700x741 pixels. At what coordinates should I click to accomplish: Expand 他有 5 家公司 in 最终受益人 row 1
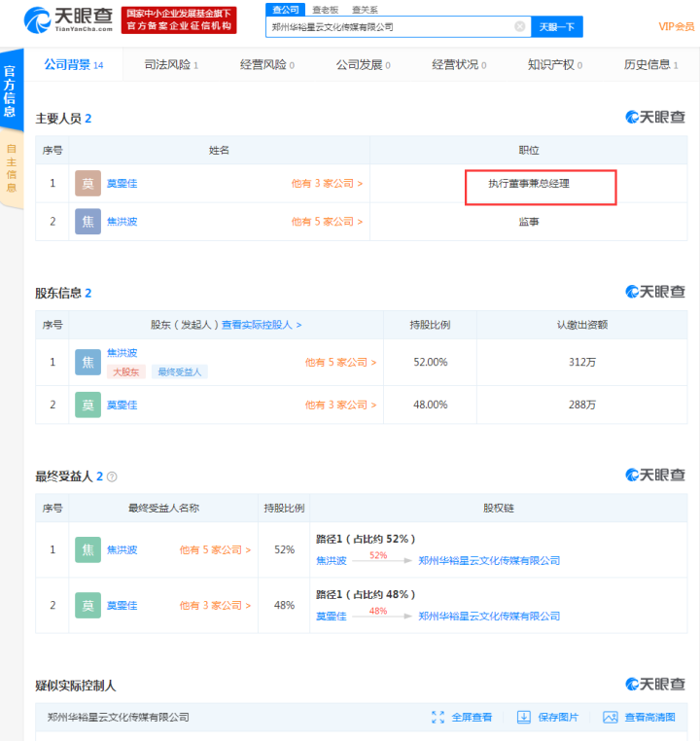[215, 550]
